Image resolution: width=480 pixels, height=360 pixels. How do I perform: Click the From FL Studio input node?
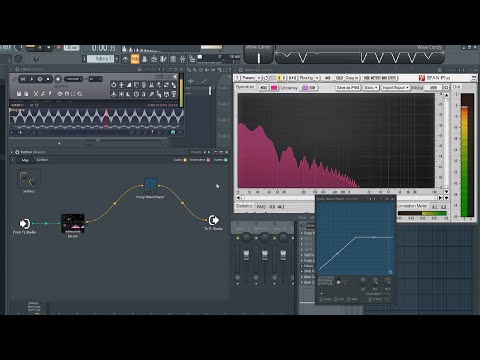pyautogui.click(x=24, y=223)
